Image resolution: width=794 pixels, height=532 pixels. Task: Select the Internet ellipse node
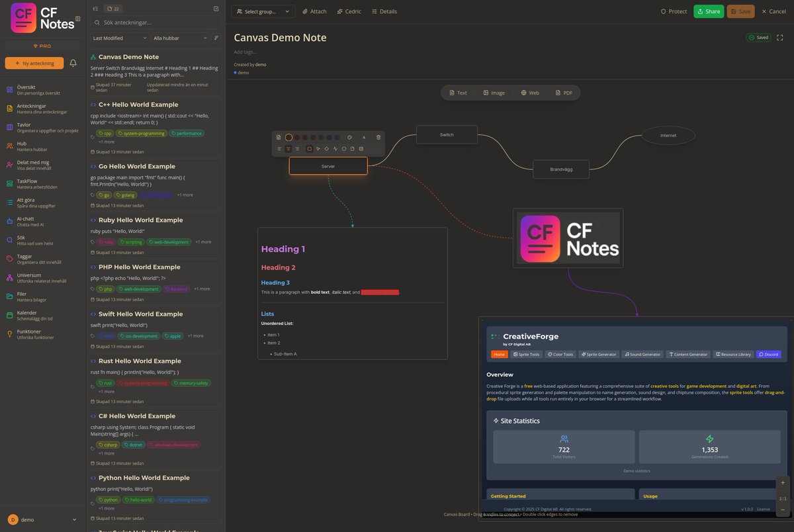[x=668, y=135]
